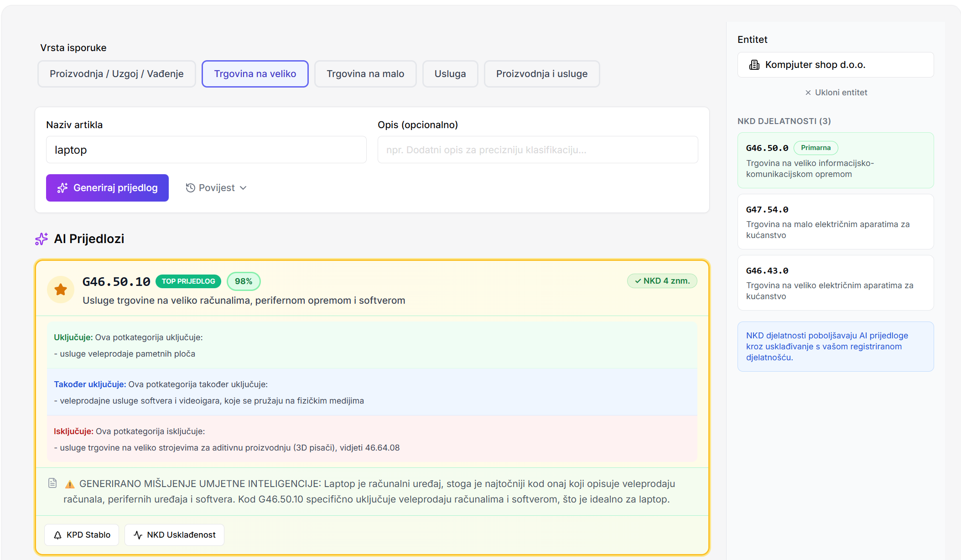Viewport: 961px width, 560px height.
Task: Click the warning triangle icon before GENERIRANO
Action: 70,484
